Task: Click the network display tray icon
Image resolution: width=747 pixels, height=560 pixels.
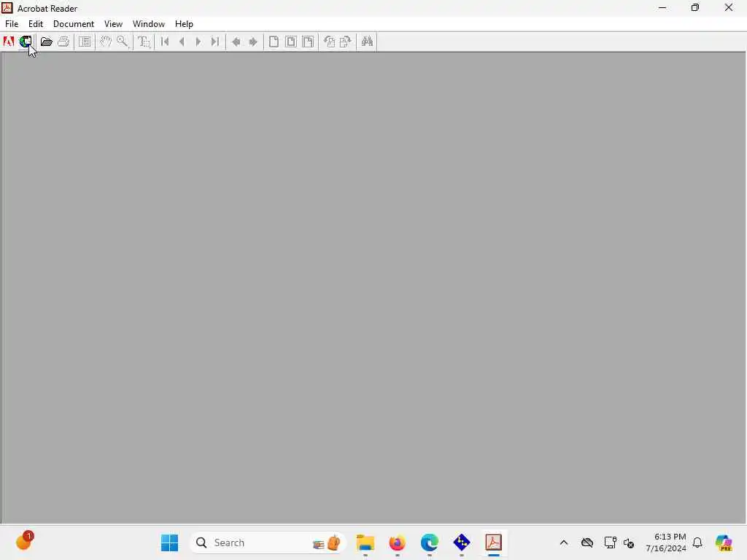Action: pos(611,542)
